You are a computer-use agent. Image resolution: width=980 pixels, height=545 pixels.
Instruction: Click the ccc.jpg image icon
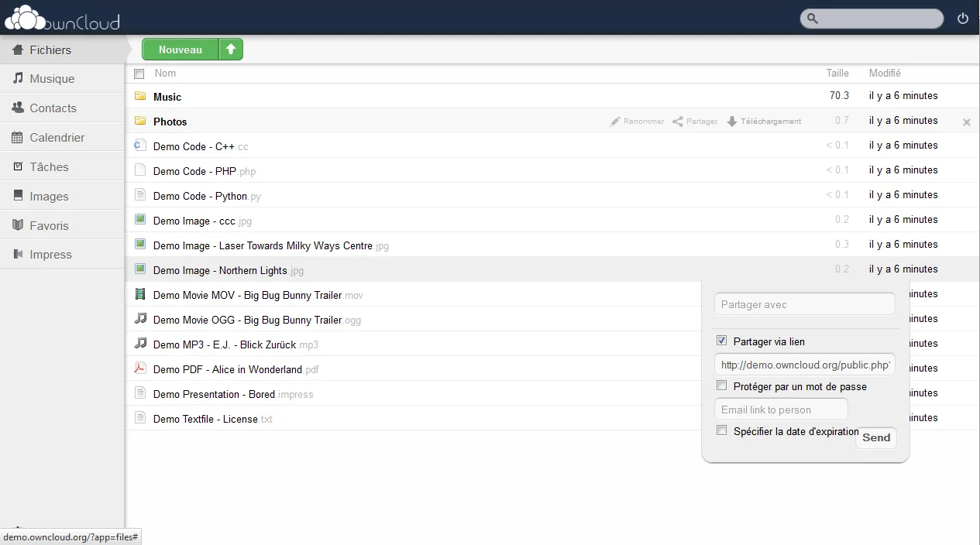140,220
